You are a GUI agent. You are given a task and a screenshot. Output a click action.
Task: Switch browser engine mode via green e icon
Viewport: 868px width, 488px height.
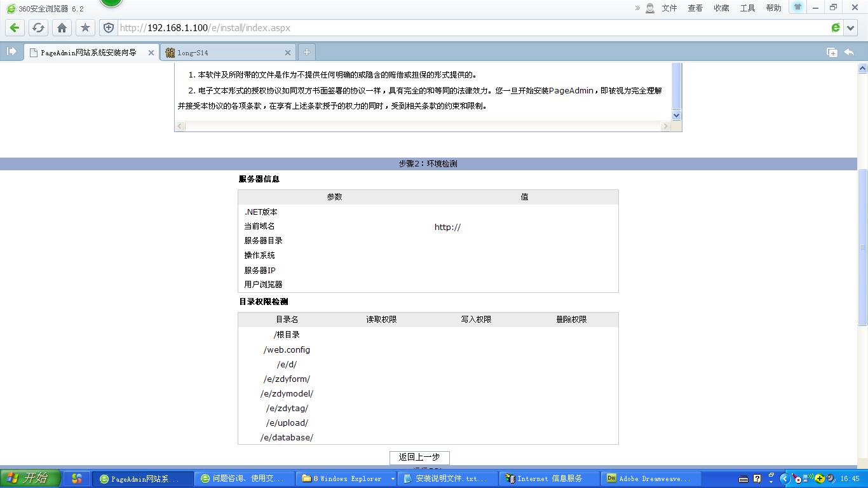(x=836, y=28)
